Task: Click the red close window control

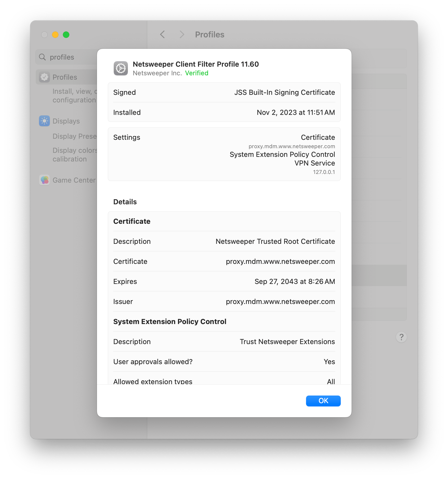Action: [45, 35]
